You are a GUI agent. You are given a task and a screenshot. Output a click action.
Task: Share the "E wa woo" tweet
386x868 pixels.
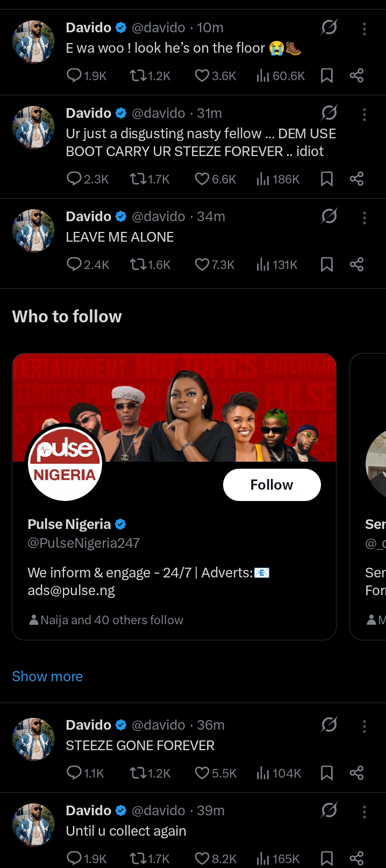[356, 75]
